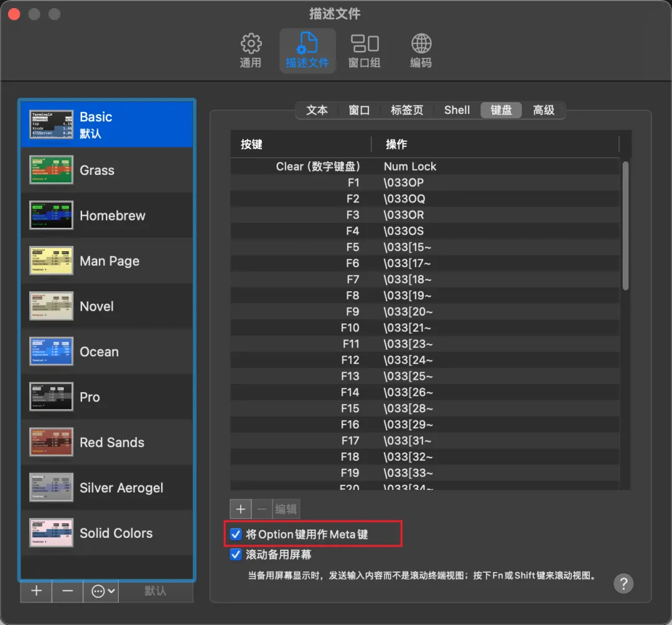Switch to the 文本 tab
This screenshot has height=625, width=672.
(317, 110)
